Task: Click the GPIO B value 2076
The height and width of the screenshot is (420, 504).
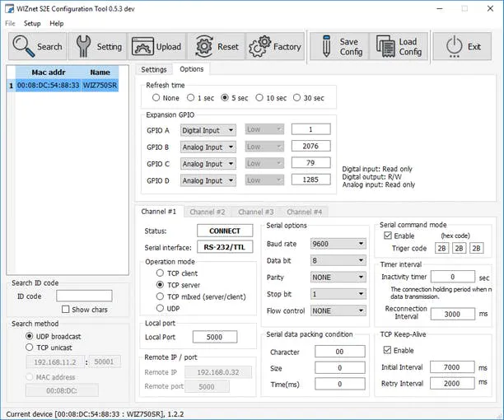Action: (310, 146)
